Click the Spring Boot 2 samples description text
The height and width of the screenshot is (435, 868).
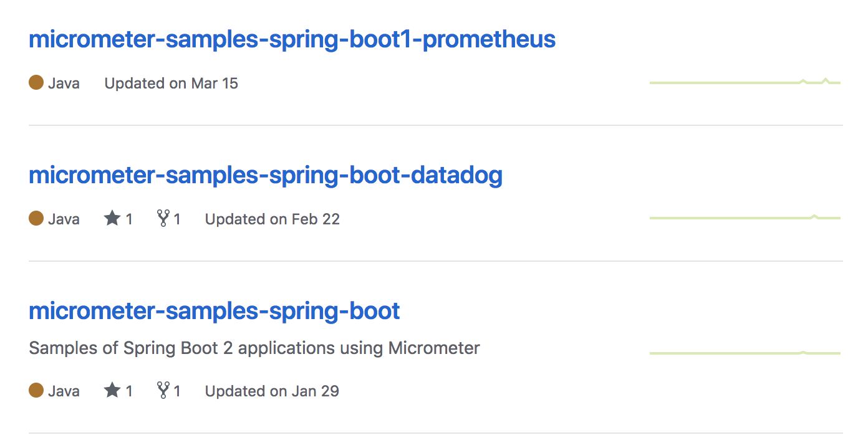[x=254, y=348]
